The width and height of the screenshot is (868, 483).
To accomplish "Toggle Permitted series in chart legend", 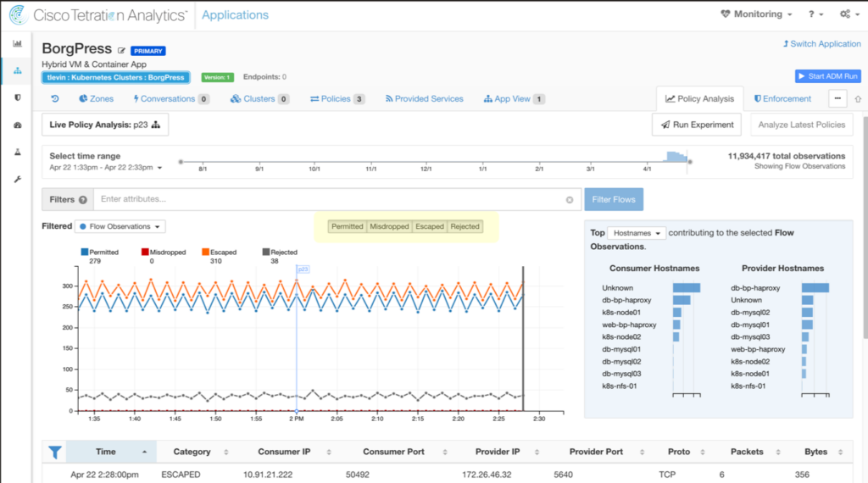I will point(100,253).
